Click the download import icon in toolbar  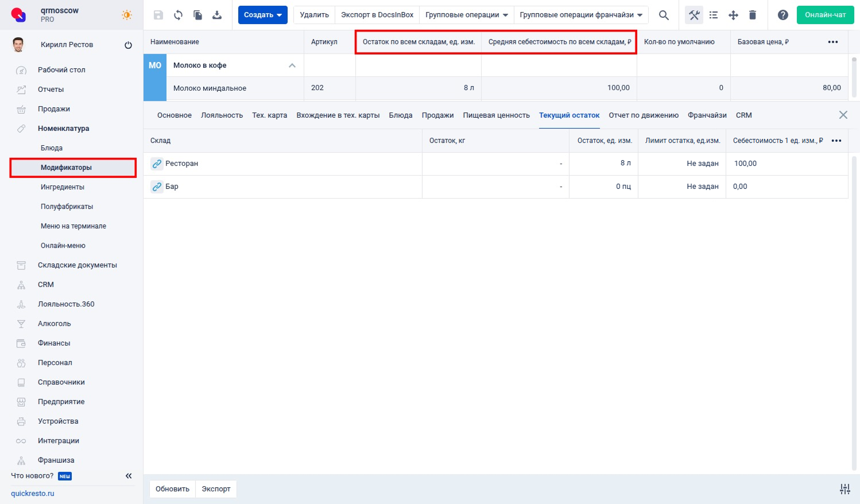point(217,15)
